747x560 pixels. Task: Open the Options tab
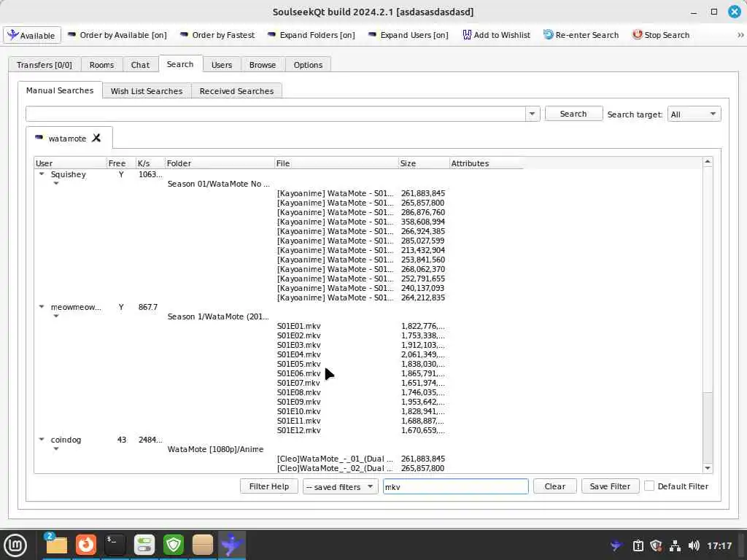point(308,65)
